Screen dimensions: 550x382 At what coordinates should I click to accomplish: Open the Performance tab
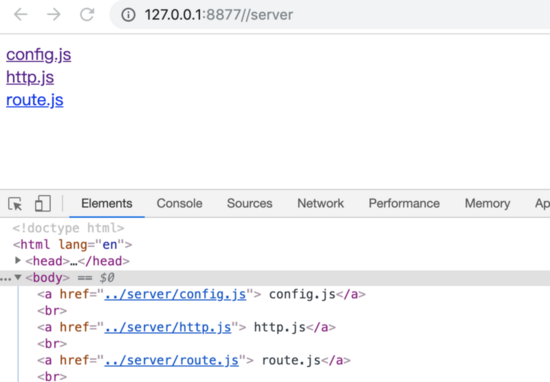click(x=404, y=203)
